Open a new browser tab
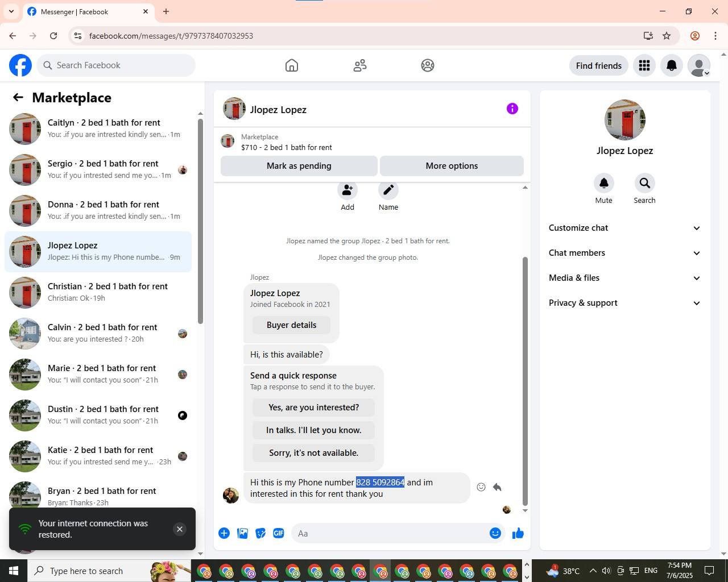Screen dimensions: 728x582 [166, 11]
